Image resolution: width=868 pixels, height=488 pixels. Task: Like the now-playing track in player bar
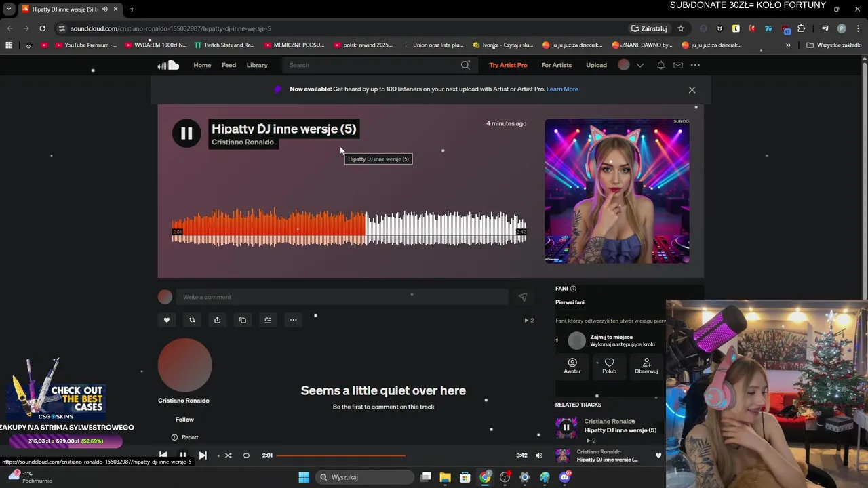(658, 455)
